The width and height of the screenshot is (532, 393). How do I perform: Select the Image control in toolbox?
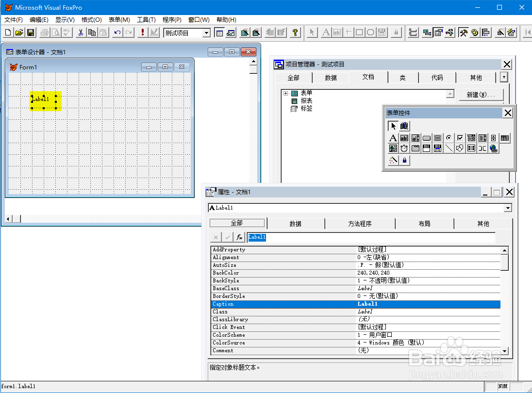[x=393, y=148]
